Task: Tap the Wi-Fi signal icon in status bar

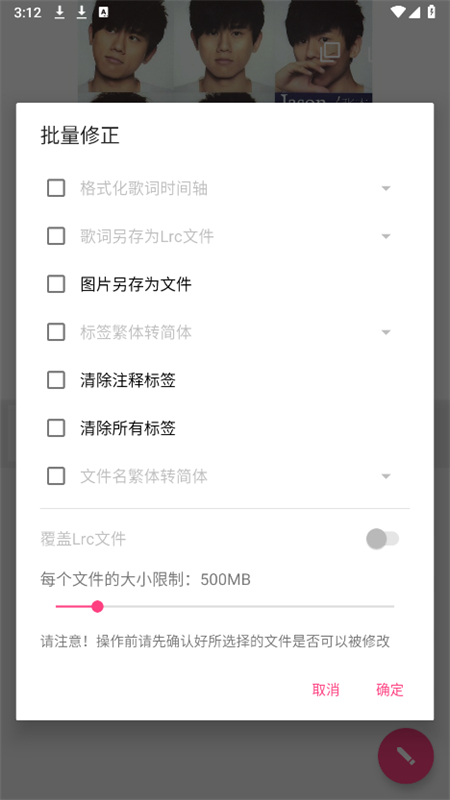Action: pos(397,12)
